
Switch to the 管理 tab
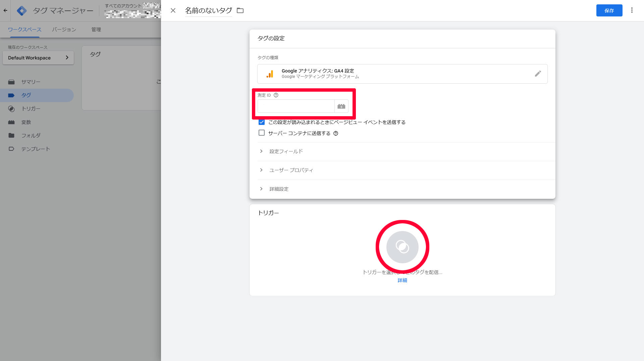pos(96,30)
